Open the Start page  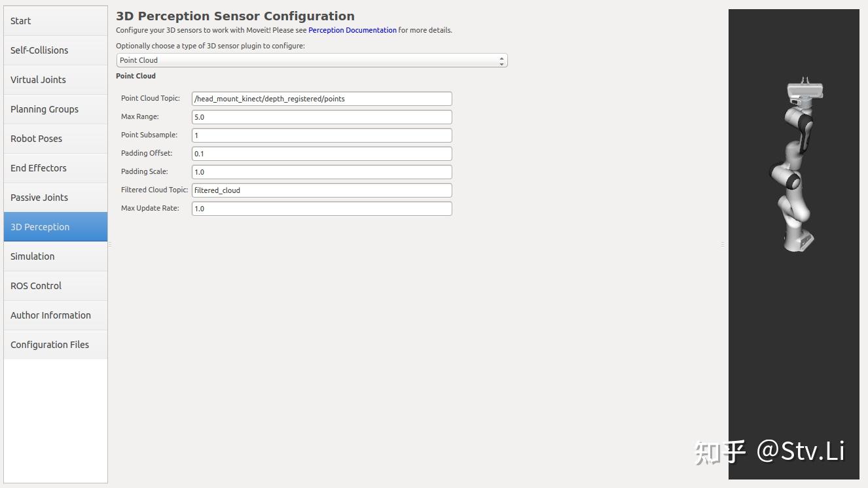point(55,21)
